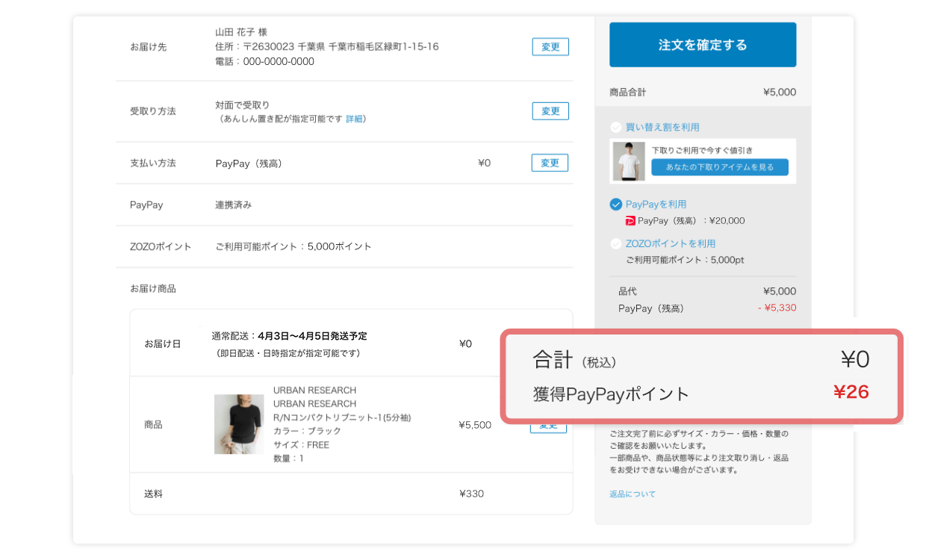The height and width of the screenshot is (560, 926).
Task: View あなたの下取りアイテムを見る button
Action: 720,167
